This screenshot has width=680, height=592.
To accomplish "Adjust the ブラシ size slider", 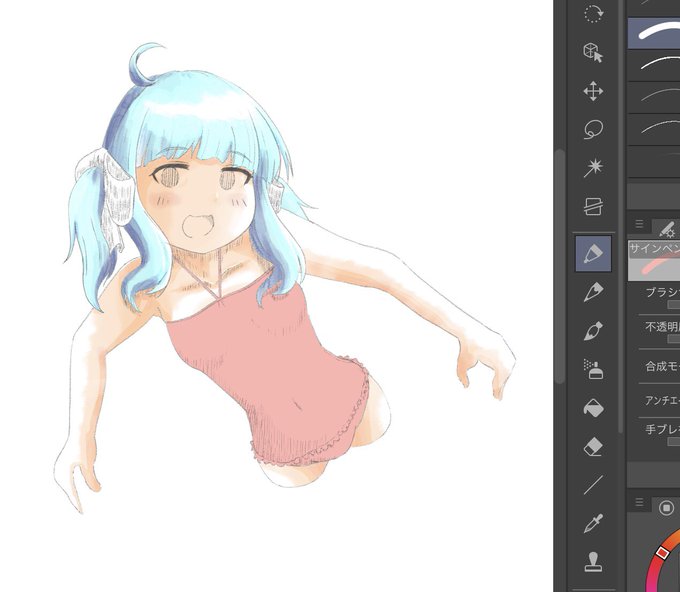I will 673,304.
